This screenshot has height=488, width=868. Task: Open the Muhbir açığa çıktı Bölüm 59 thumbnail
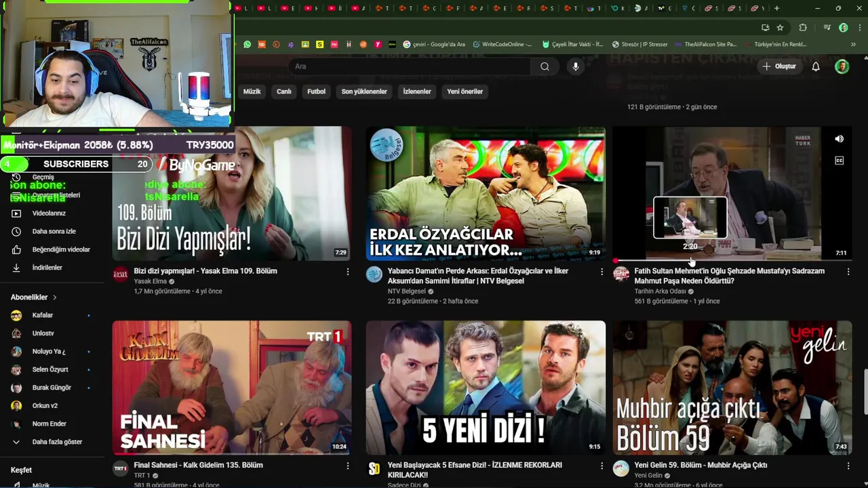(x=732, y=387)
